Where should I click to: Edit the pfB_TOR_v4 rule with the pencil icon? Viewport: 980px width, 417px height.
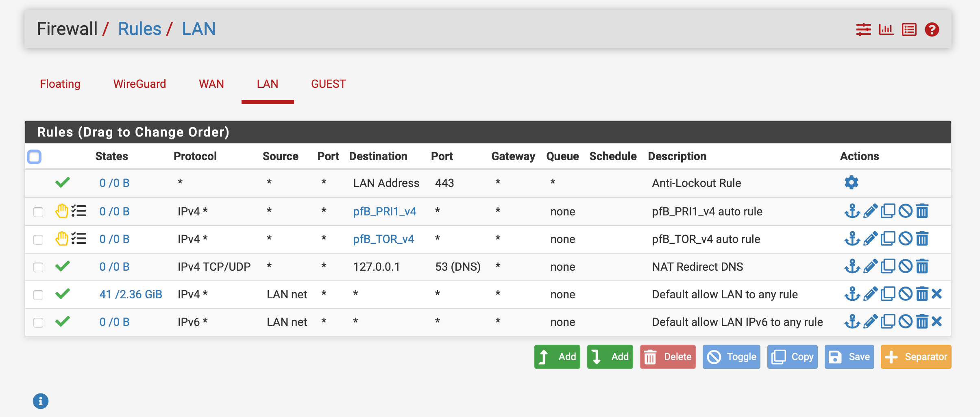click(870, 239)
